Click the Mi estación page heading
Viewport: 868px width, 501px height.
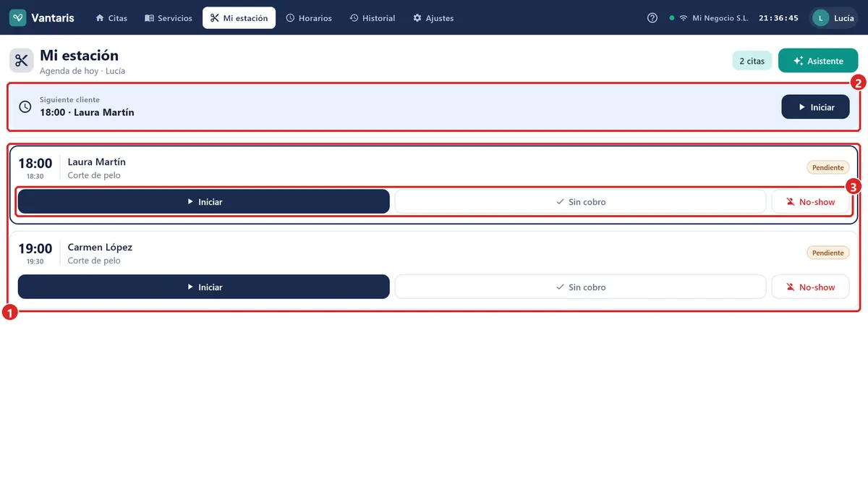click(x=80, y=55)
